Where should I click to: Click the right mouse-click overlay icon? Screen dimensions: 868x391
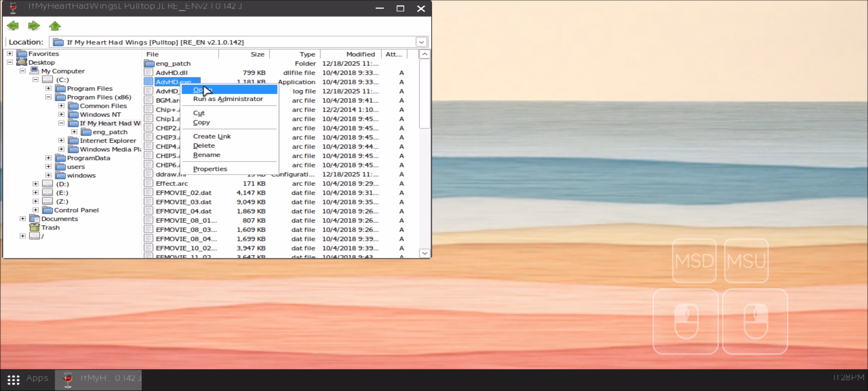[755, 321]
